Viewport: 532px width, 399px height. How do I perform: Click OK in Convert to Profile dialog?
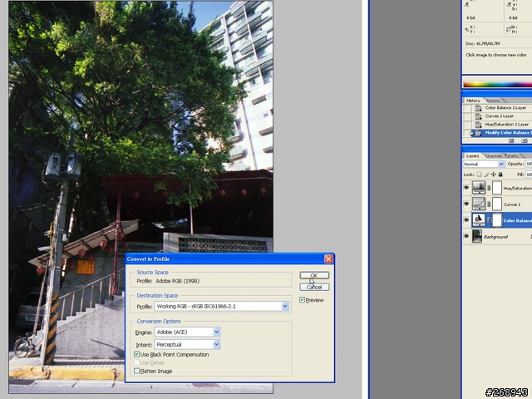[x=314, y=275]
